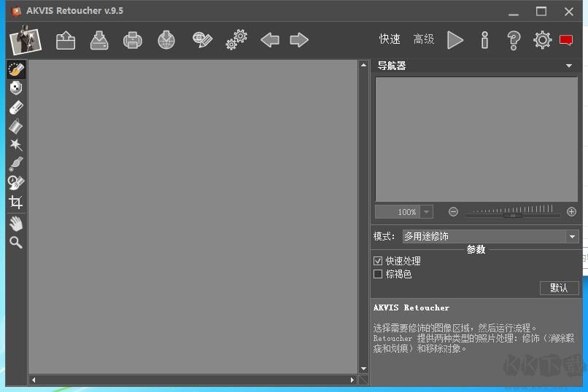Select the exclusion tool below the brush
This screenshot has width=588, height=392.
tap(16, 88)
